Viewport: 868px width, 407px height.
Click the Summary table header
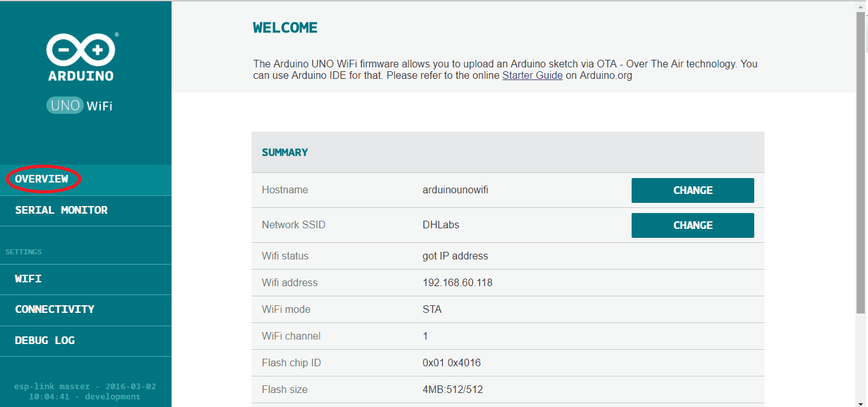285,153
